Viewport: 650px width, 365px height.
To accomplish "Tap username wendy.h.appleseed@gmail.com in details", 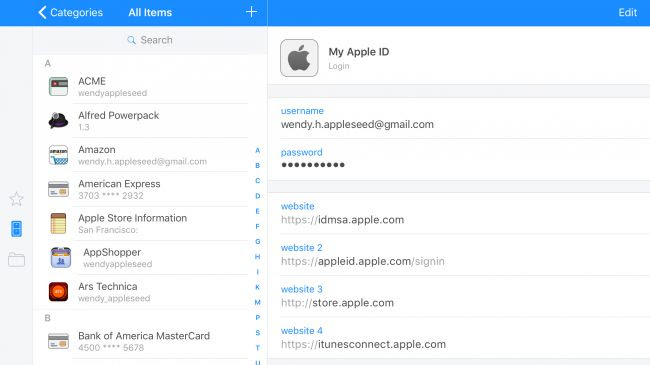I will (357, 124).
